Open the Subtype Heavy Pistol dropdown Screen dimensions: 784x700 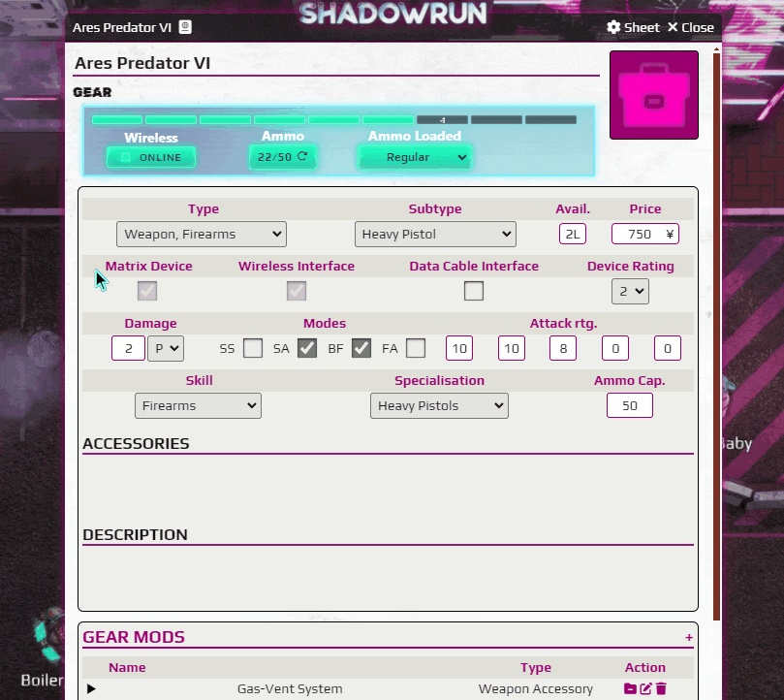coord(435,235)
